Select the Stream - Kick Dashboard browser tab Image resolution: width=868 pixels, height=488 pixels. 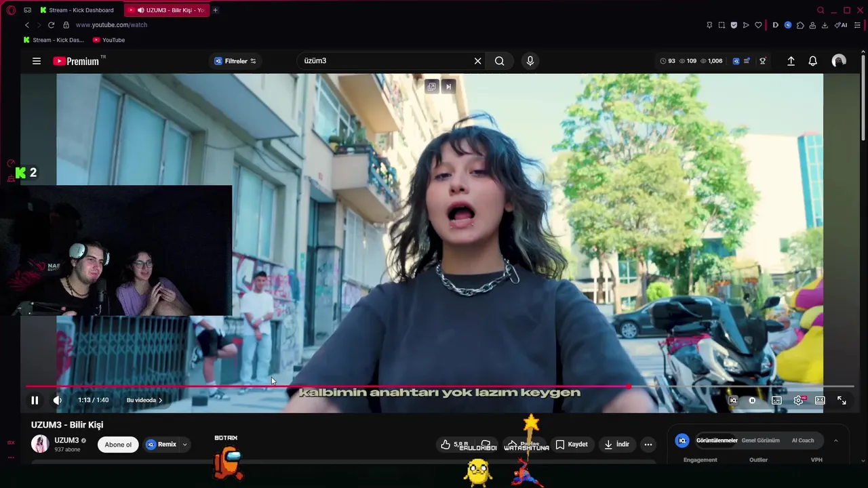(x=77, y=10)
